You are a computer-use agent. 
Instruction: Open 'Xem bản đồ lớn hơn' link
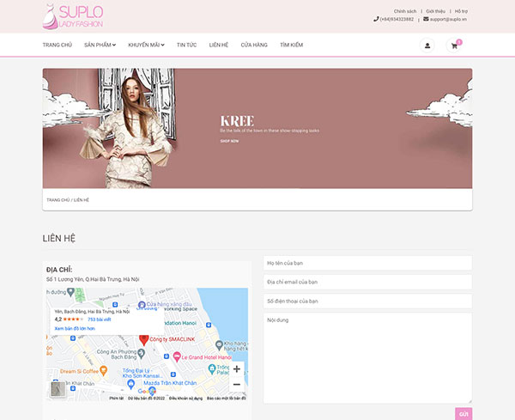(x=75, y=328)
